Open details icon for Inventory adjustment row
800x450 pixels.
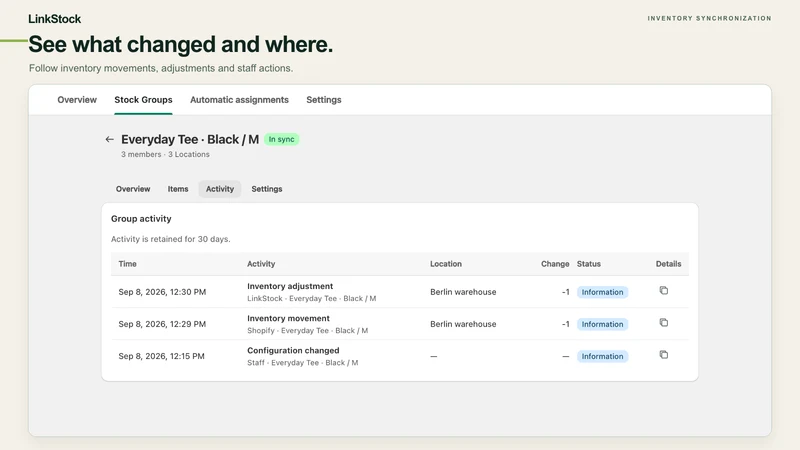pos(663,290)
